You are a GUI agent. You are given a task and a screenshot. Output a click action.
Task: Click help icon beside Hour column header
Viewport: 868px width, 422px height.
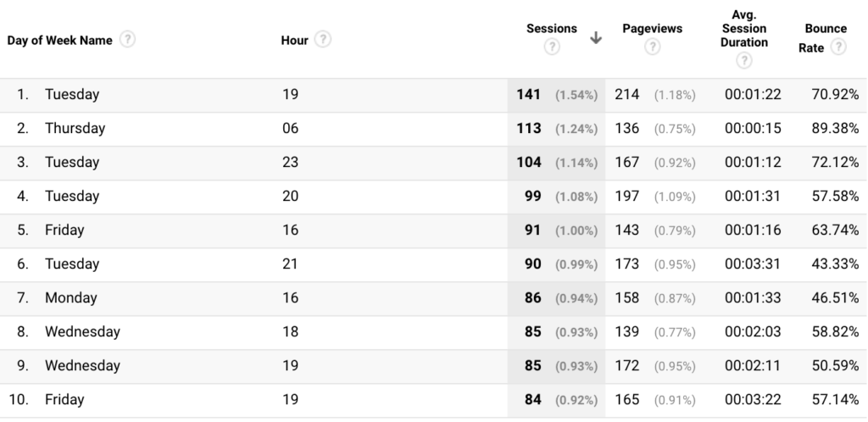[x=322, y=40]
